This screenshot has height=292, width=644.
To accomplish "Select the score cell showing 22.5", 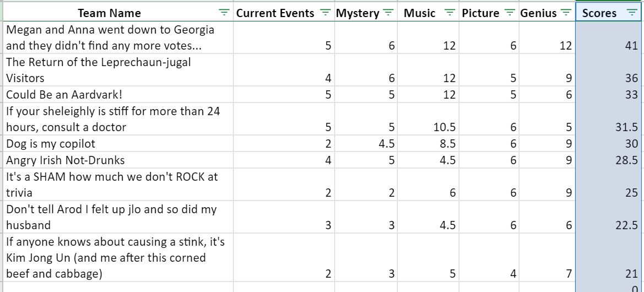I will 610,217.
